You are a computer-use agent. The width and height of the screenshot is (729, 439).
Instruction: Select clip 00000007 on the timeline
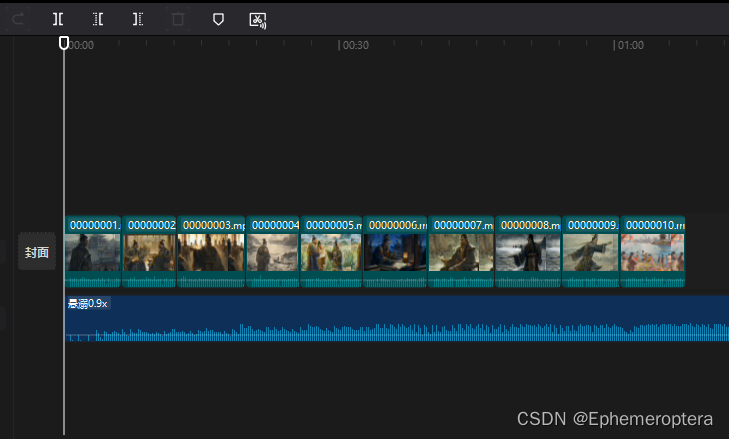[461, 252]
